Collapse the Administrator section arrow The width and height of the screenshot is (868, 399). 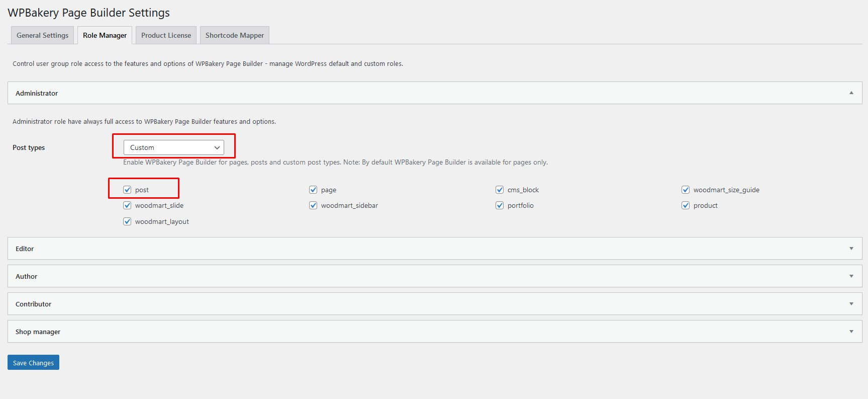[851, 93]
